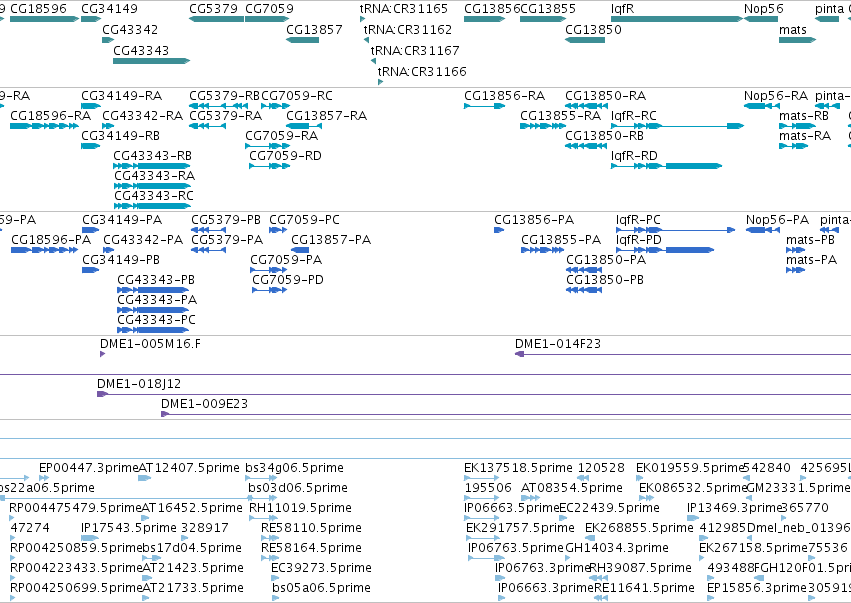The width and height of the screenshot is (851, 603).
Task: Click the tRNA:CR31167 feature marker
Action: tap(373, 61)
